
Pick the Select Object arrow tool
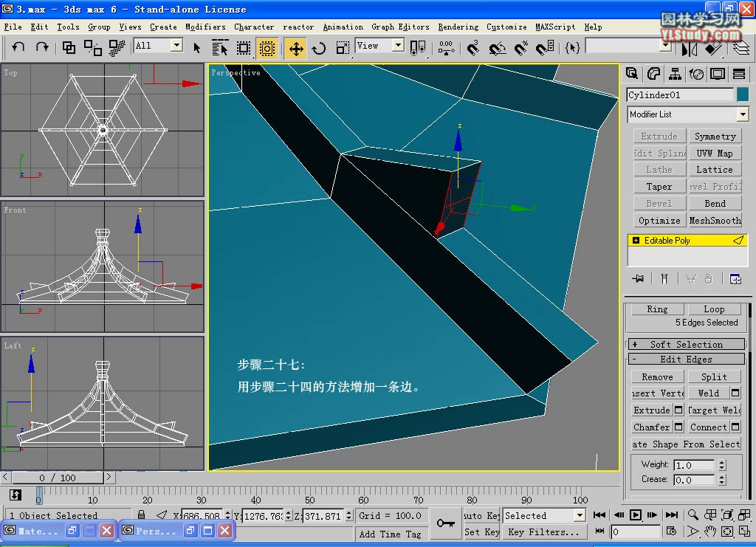[x=196, y=48]
